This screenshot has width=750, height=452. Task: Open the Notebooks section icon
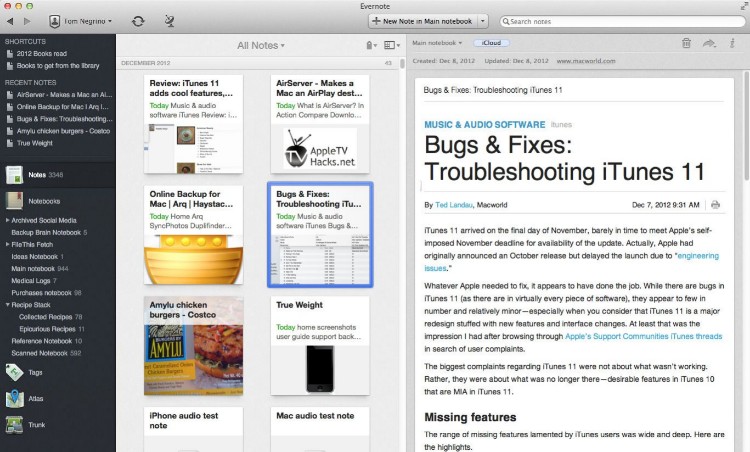coord(14,201)
